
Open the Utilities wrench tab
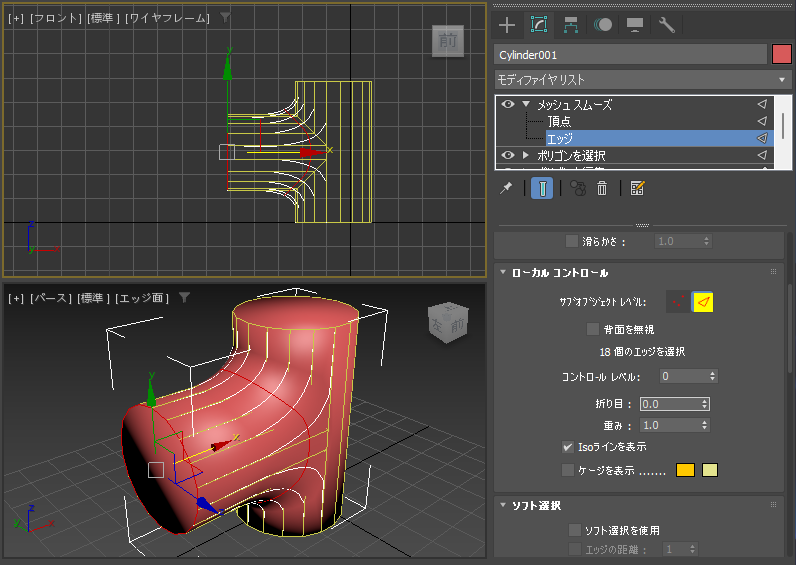point(667,25)
